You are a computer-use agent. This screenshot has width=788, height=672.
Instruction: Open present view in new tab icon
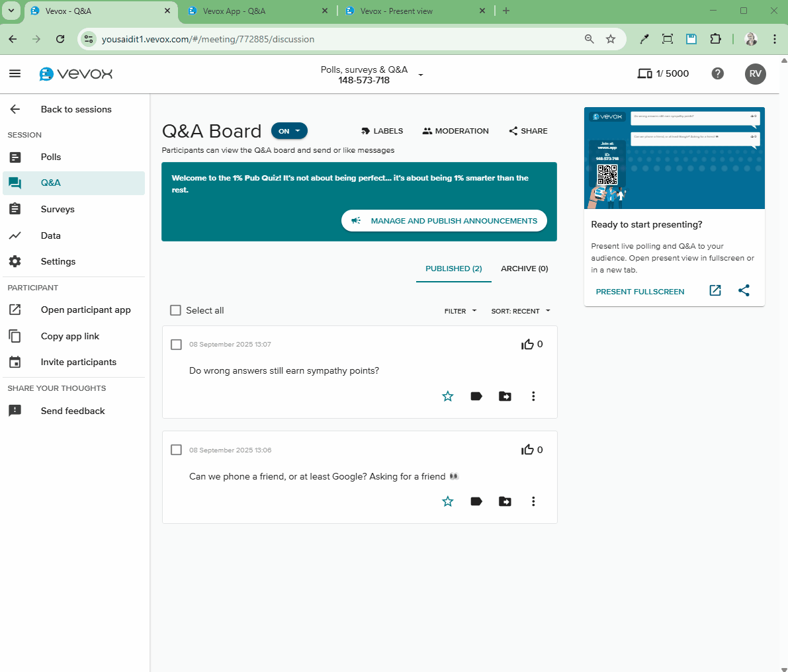pos(715,290)
